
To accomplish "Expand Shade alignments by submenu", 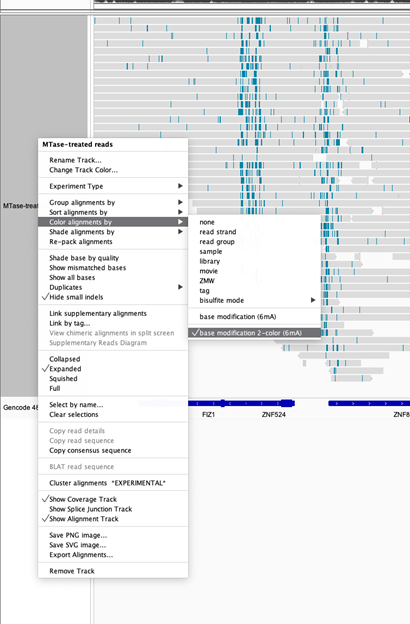I will [113, 232].
